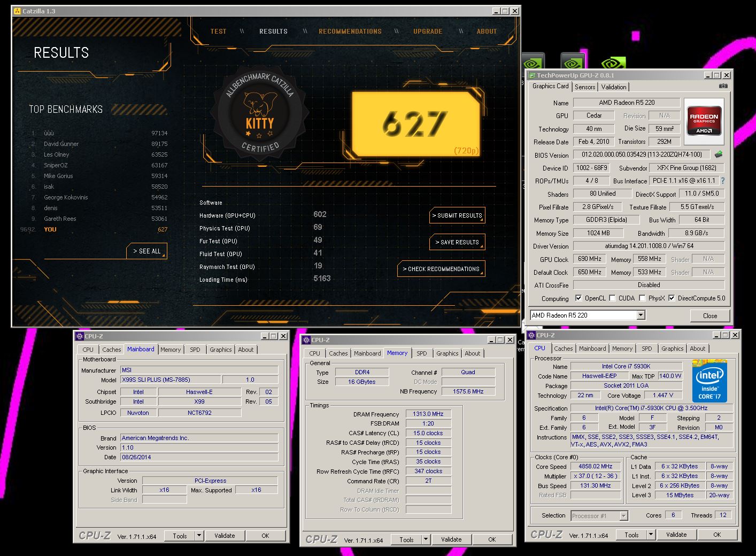Select the Graphics tab in the CPU-tab CPU-Z window
This screenshot has width=756, height=556.
tap(672, 349)
